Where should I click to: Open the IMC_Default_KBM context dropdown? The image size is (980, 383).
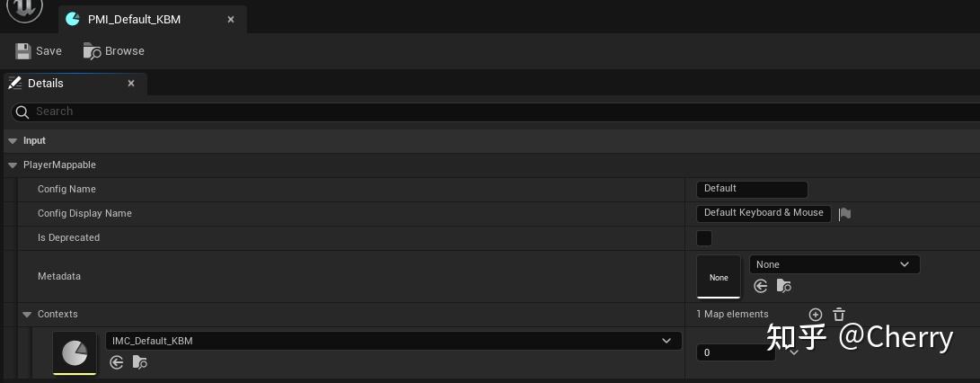[393, 341]
